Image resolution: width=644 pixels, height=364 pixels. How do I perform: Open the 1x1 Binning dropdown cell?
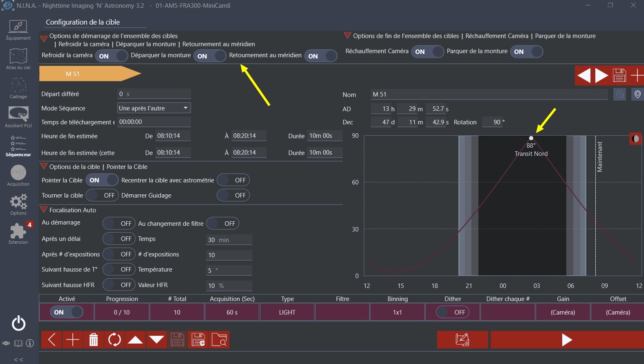coord(397,312)
